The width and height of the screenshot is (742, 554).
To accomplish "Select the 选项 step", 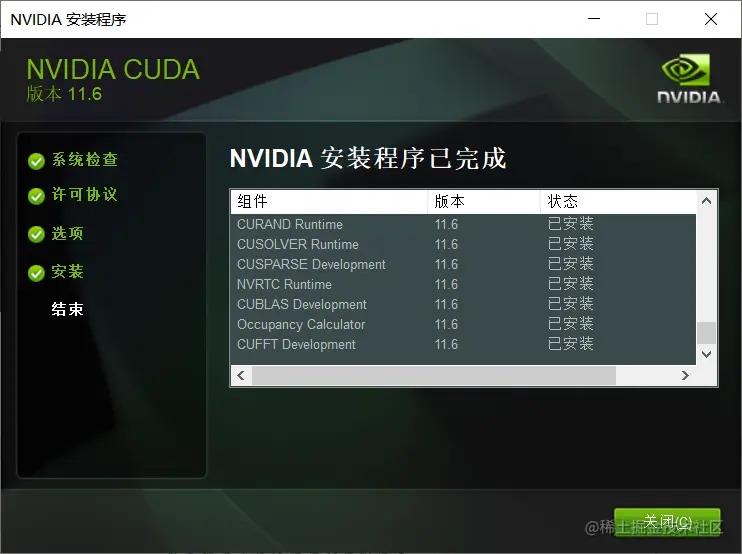I will (x=68, y=233).
